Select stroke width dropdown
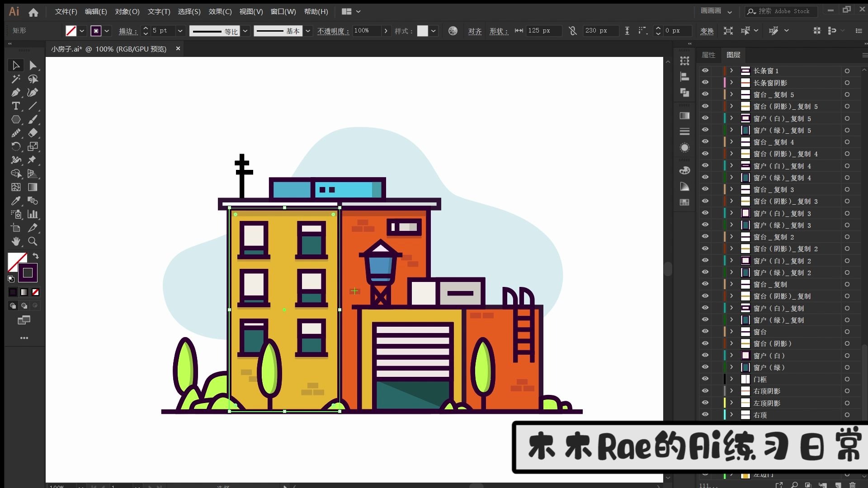The height and width of the screenshot is (488, 868). pyautogui.click(x=180, y=30)
